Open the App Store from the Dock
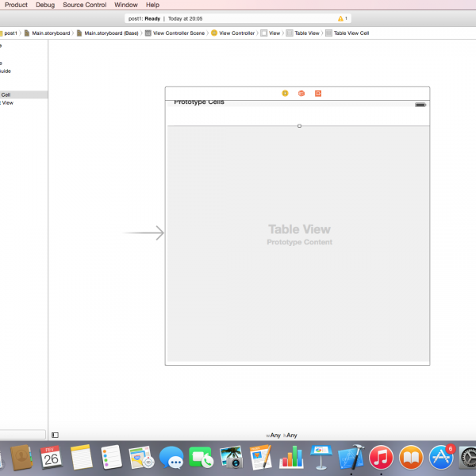Image resolution: width=476 pixels, height=476 pixels. (x=441, y=457)
